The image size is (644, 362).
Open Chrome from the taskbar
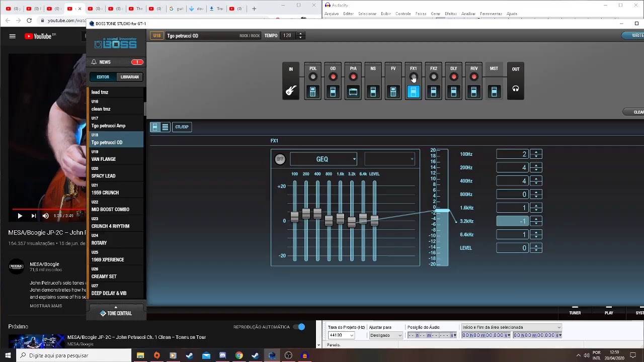click(x=239, y=355)
